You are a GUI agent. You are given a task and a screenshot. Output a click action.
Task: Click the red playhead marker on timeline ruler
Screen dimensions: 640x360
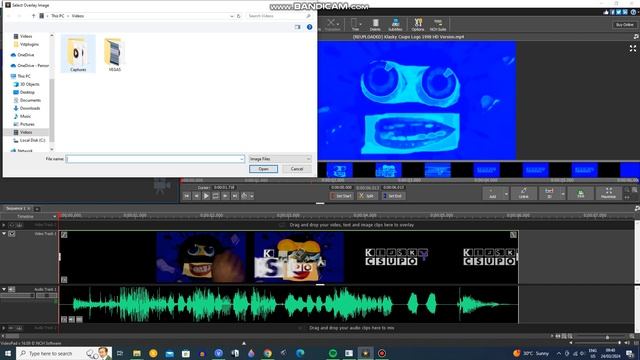(59, 215)
